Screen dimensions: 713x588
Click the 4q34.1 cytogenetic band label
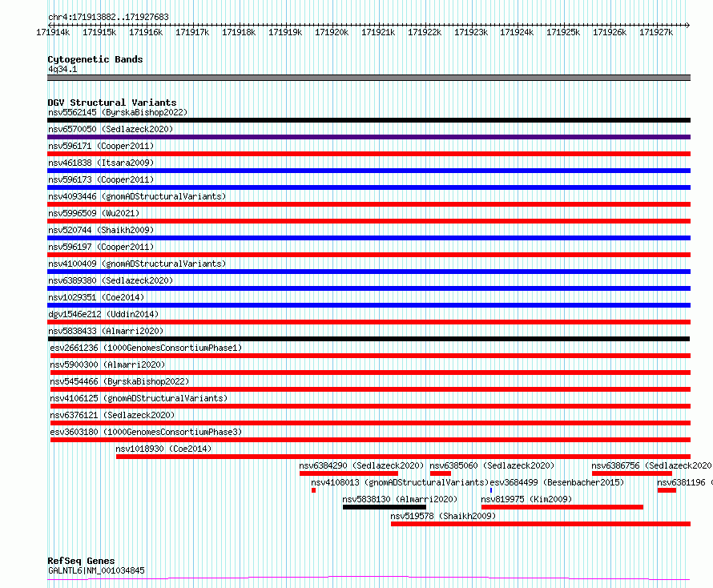point(62,69)
